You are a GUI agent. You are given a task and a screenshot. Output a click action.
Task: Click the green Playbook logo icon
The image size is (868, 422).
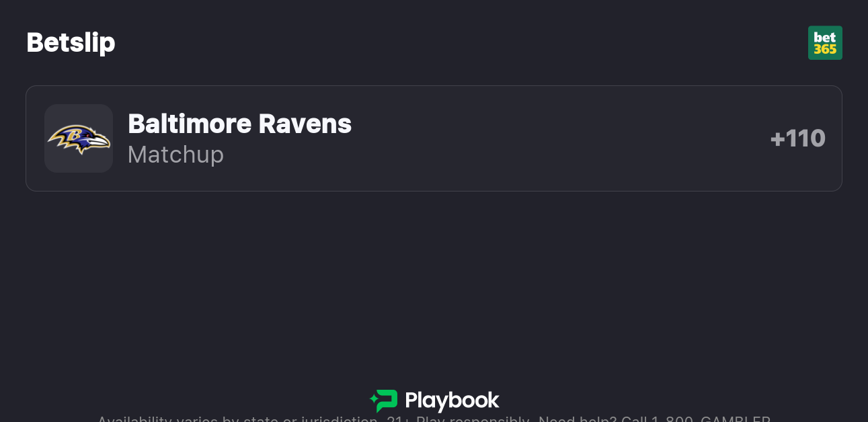384,400
